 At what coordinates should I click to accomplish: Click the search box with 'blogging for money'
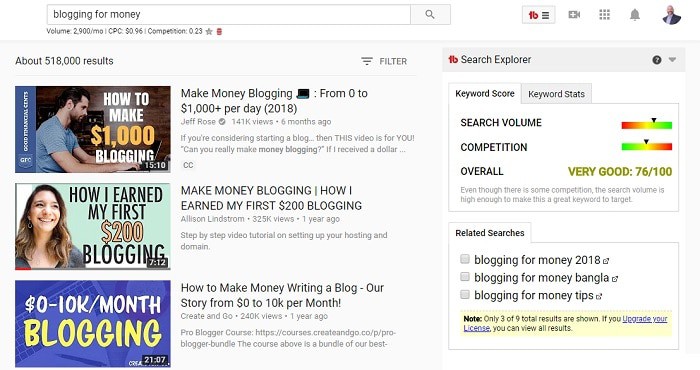pyautogui.click(x=229, y=15)
